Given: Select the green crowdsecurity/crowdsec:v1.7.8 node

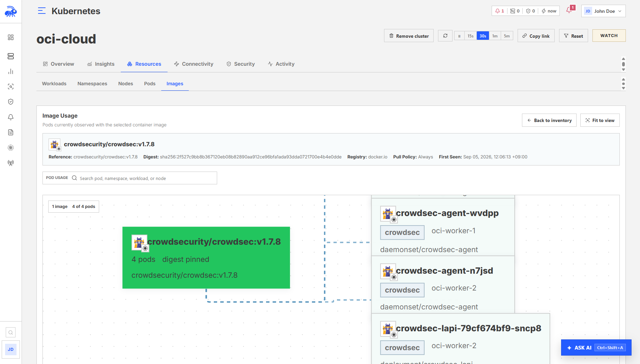Looking at the screenshot, I should 206,257.
